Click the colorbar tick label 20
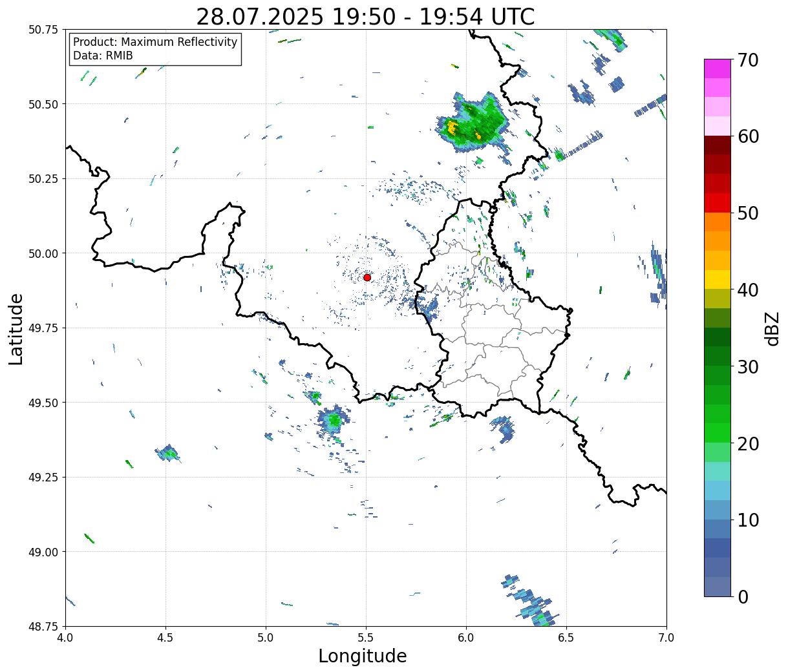 click(x=747, y=444)
